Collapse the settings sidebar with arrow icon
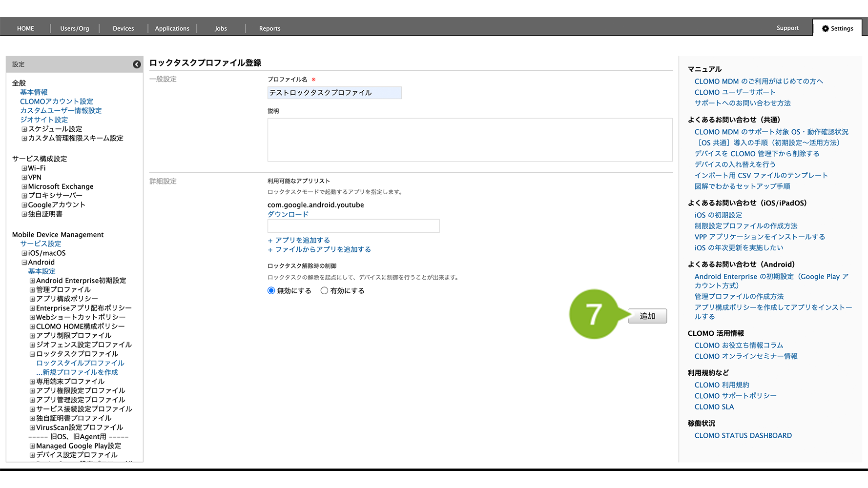Image resolution: width=868 pixels, height=488 pixels. tap(137, 64)
